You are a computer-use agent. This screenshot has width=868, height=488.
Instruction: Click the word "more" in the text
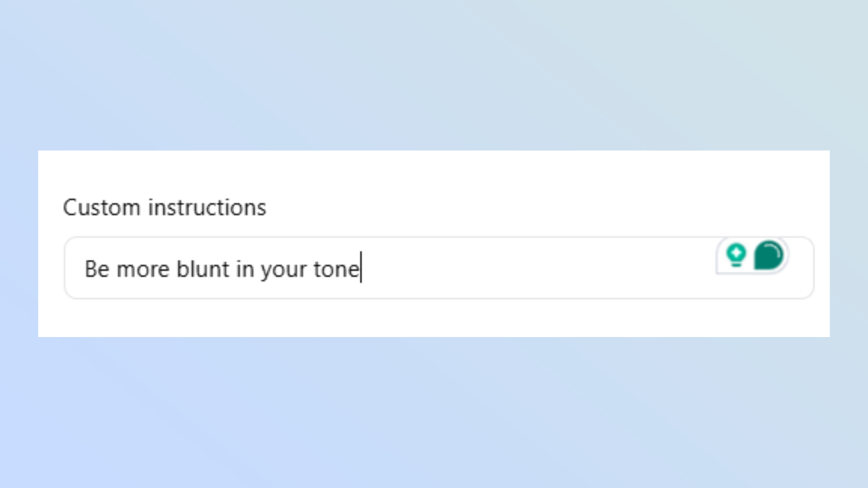coord(143,269)
